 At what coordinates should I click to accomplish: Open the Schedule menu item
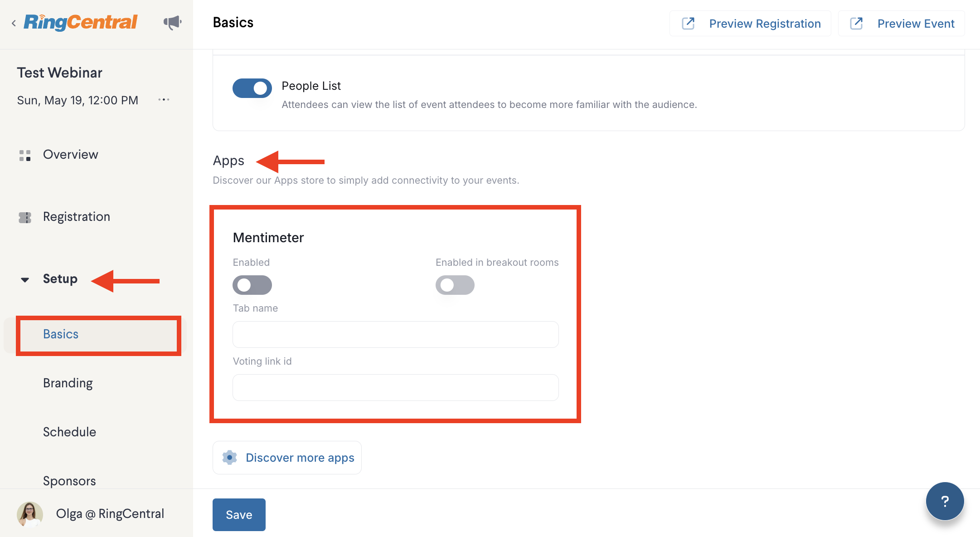point(69,432)
